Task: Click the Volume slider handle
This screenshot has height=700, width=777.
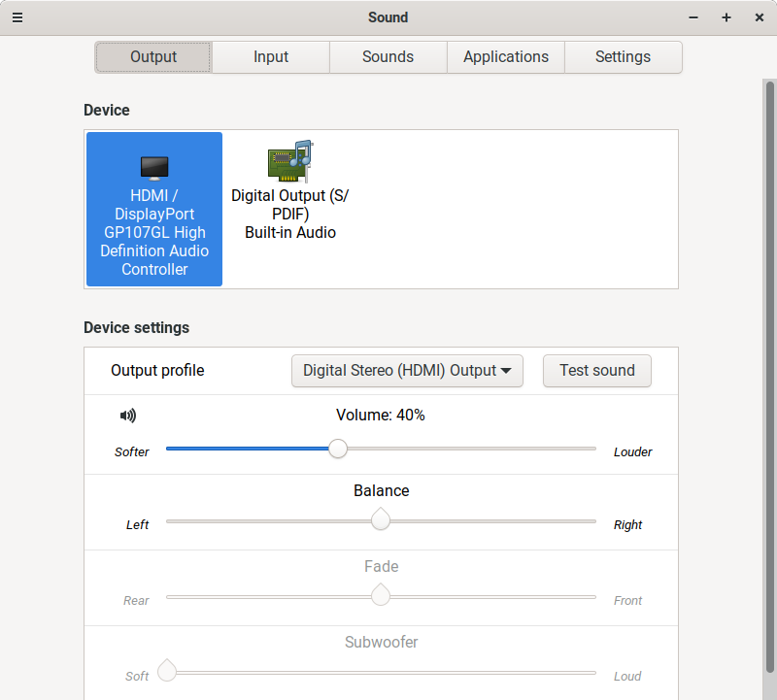Action: click(338, 449)
